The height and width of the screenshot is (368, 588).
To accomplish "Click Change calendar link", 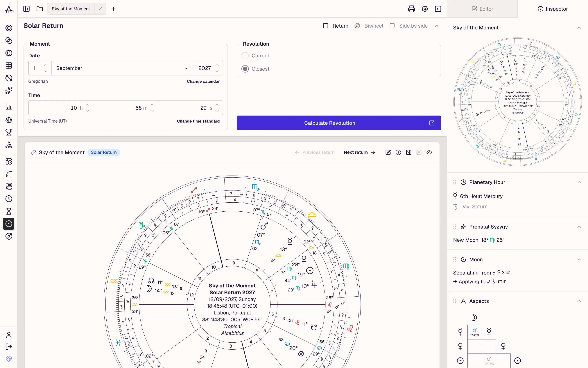I will pyautogui.click(x=203, y=81).
